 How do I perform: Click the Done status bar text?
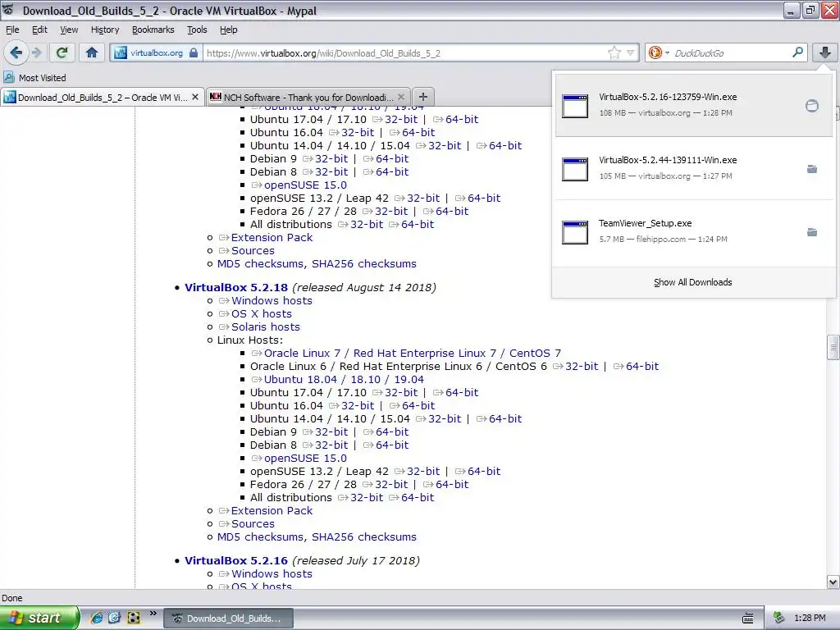coord(11,598)
